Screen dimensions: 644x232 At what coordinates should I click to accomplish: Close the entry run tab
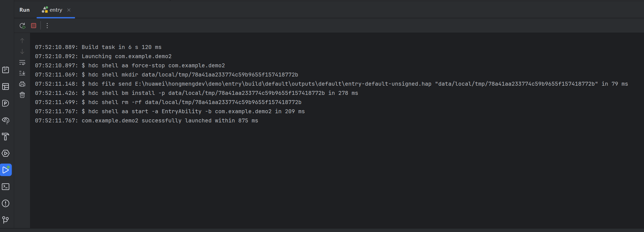tap(69, 10)
